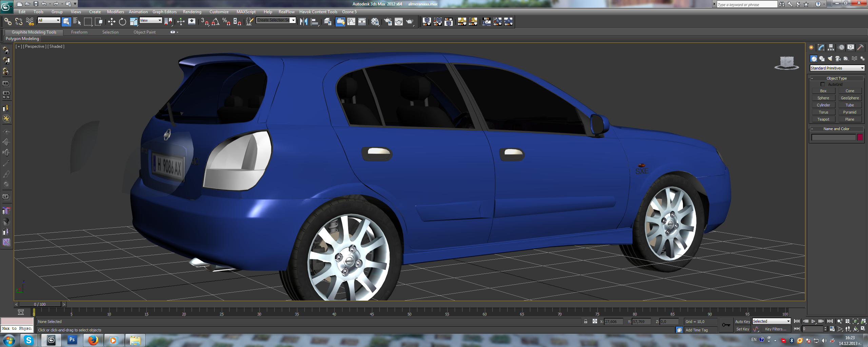This screenshot has height=347, width=868.
Task: Open the Standard Primitives dropdown
Action: (x=837, y=68)
